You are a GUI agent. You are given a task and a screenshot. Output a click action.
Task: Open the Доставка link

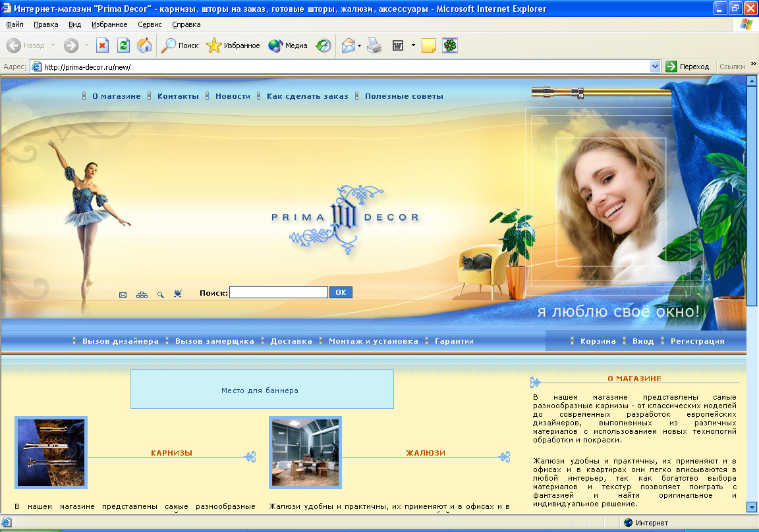tap(291, 341)
